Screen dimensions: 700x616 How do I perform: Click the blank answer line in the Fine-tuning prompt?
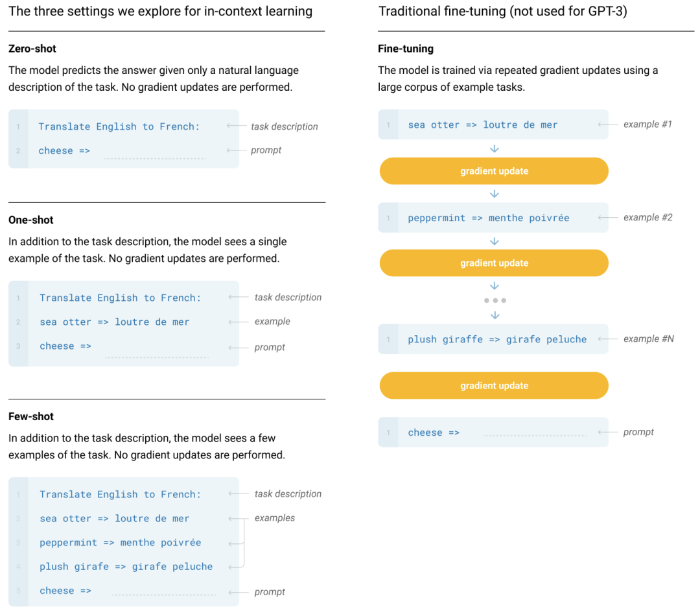534,435
